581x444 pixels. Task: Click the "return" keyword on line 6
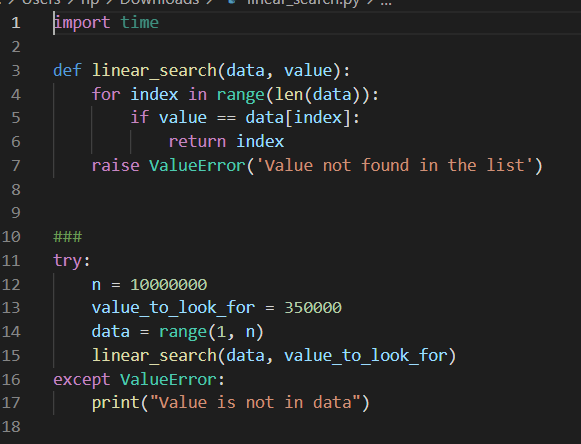197,142
